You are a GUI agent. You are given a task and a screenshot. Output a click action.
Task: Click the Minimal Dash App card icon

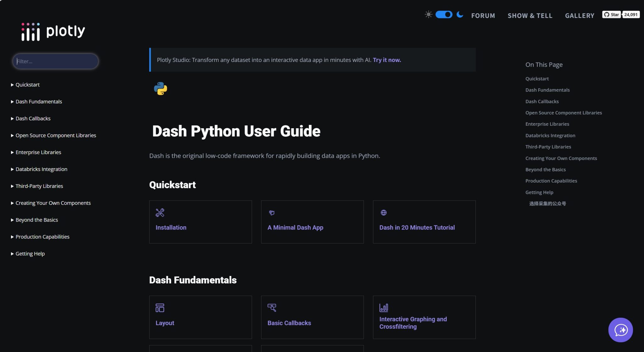point(272,213)
